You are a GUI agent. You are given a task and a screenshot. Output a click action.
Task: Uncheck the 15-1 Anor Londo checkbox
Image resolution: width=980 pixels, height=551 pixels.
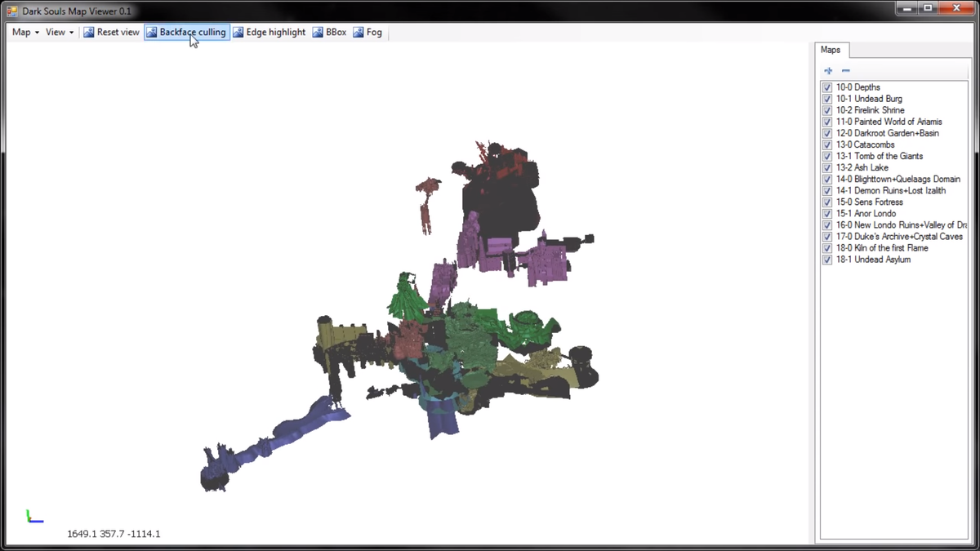coord(827,213)
